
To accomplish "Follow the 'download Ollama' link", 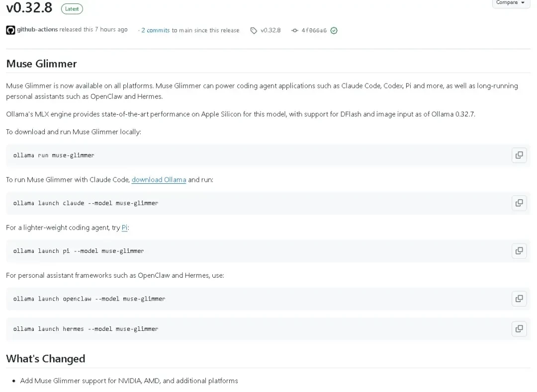I will click(159, 180).
